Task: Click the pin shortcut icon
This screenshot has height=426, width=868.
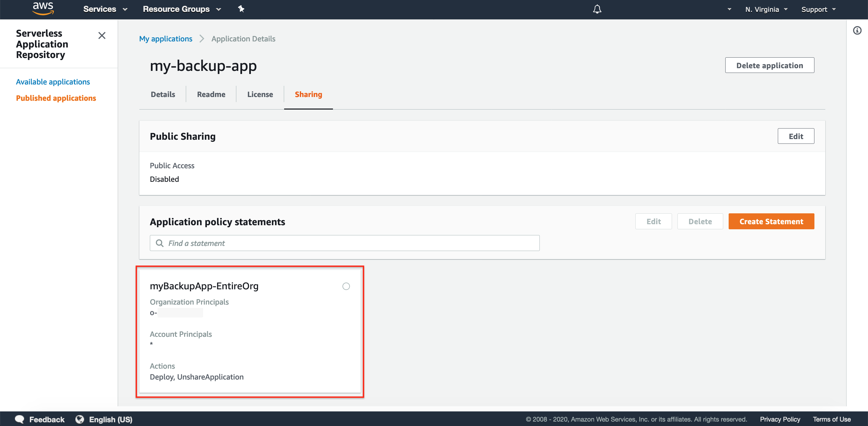Action: (241, 9)
